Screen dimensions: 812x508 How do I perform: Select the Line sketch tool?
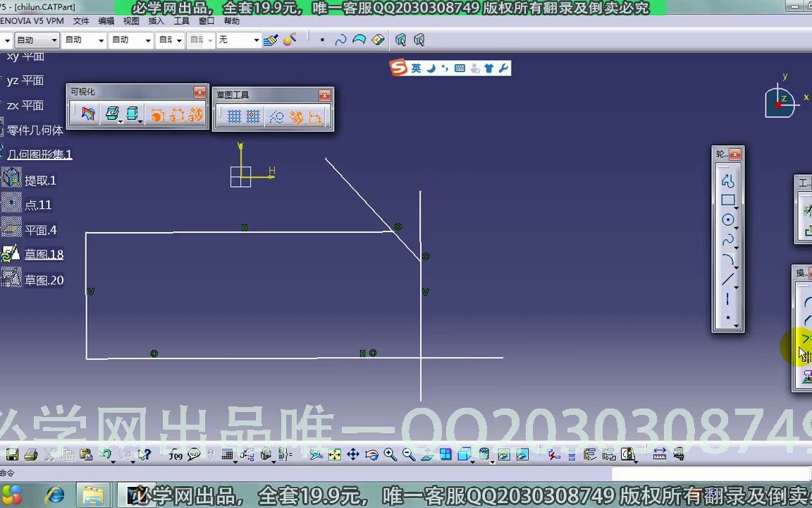click(x=728, y=279)
